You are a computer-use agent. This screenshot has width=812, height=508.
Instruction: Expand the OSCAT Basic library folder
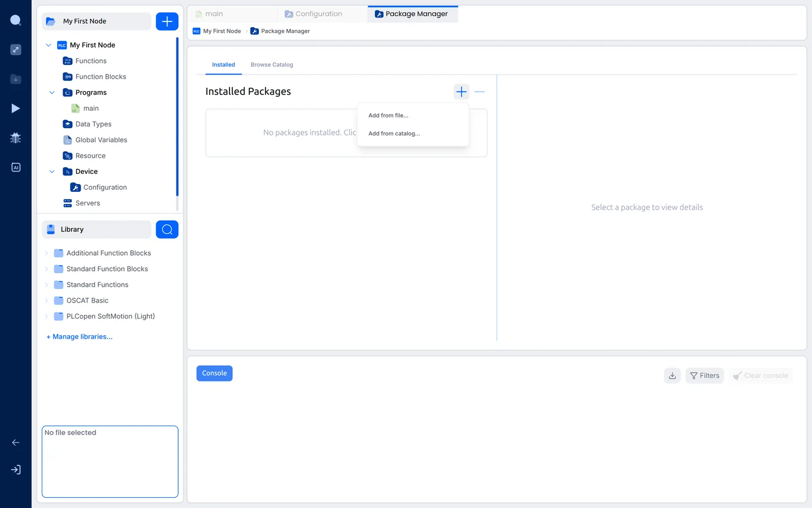point(46,300)
